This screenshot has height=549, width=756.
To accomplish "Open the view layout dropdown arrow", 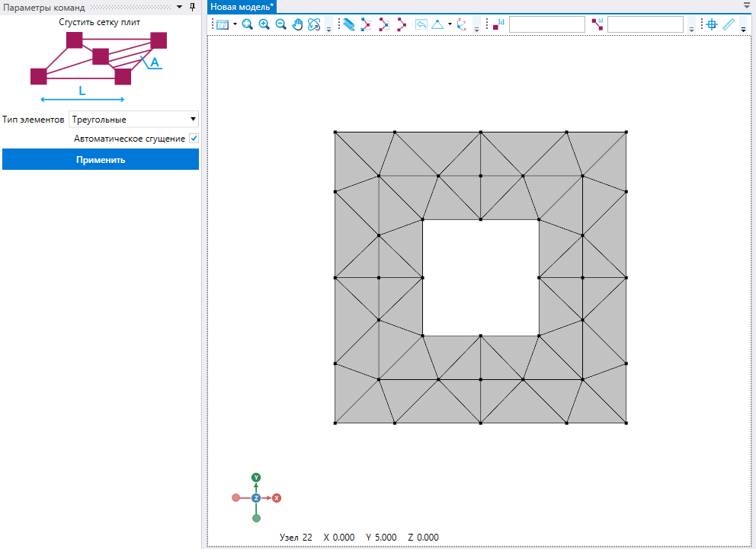I will coord(235,24).
